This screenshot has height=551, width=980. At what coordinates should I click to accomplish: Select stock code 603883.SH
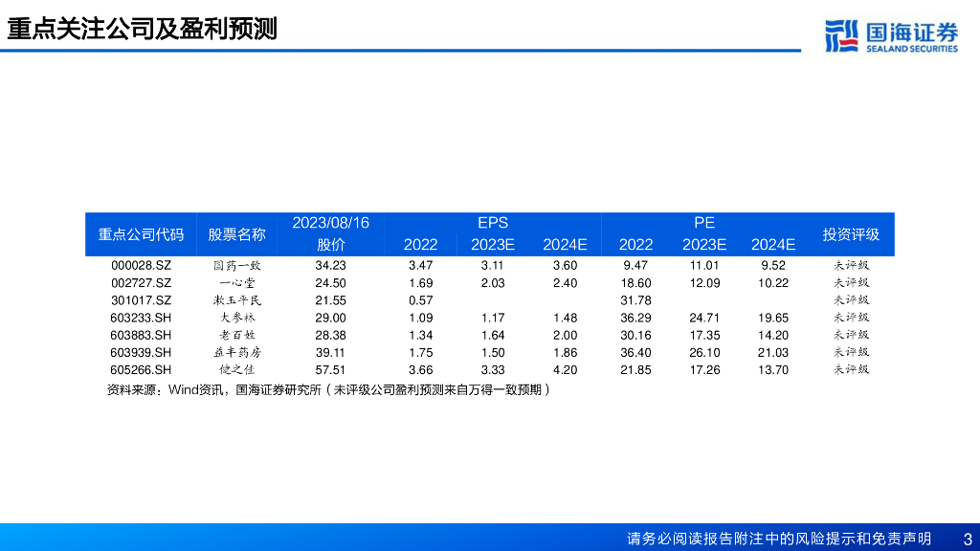tap(141, 336)
